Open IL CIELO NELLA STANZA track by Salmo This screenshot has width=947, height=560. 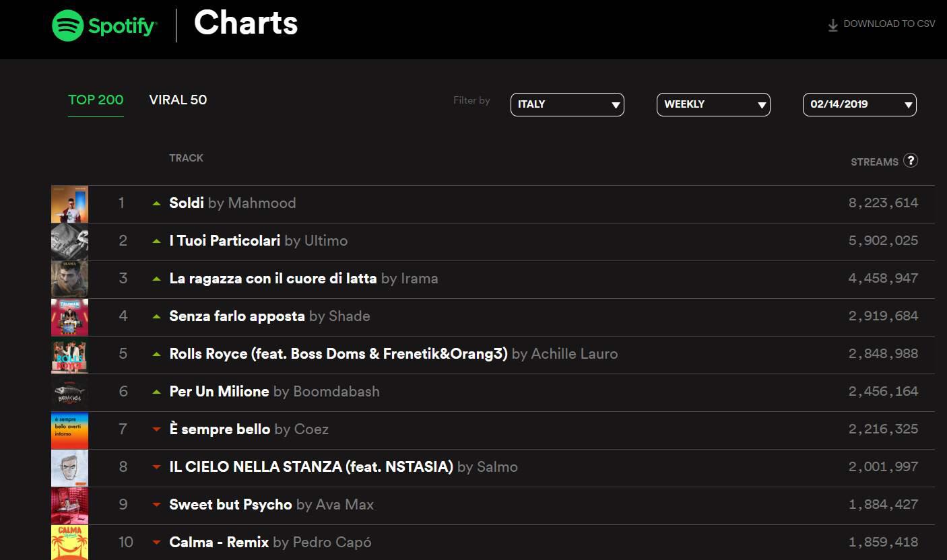tap(311, 467)
